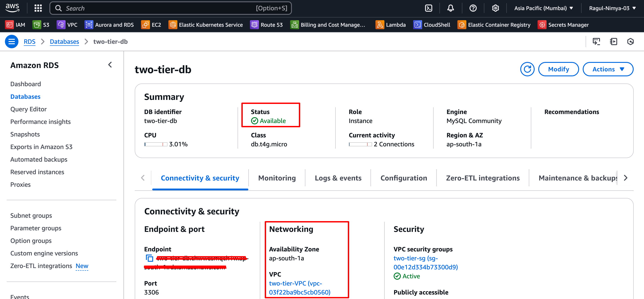Click the CPU usage bar
Viewport: 644px width, 299px height.
click(156, 144)
